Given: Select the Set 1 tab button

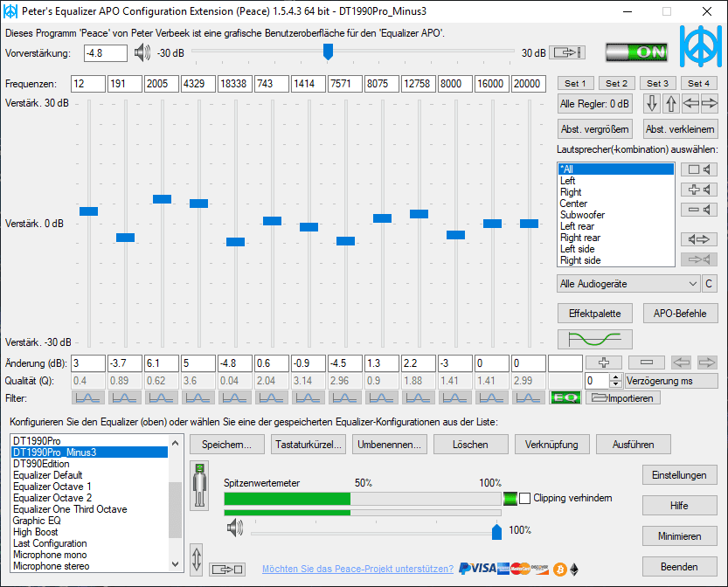Looking at the screenshot, I should click(x=575, y=83).
